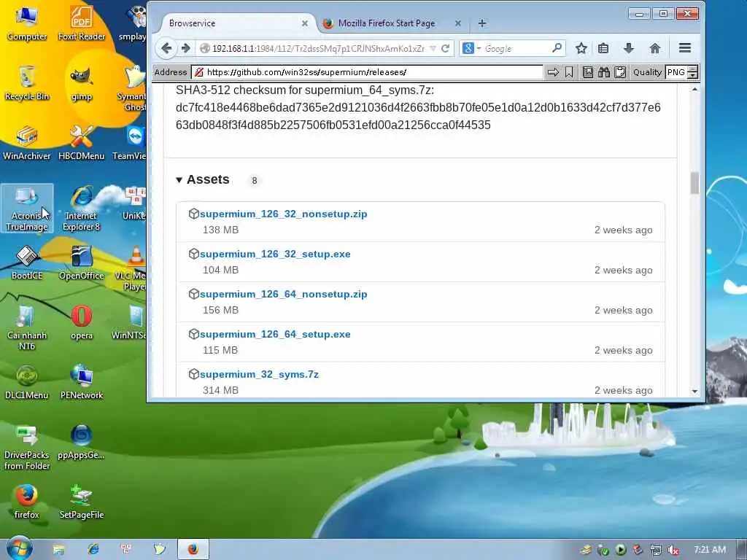Launch gimp from the desktop

[x=82, y=83]
